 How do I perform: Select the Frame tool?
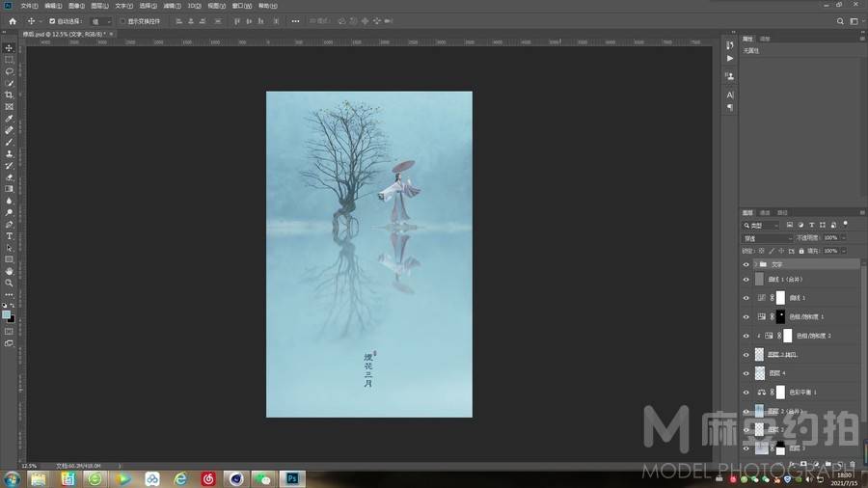pyautogui.click(x=9, y=107)
